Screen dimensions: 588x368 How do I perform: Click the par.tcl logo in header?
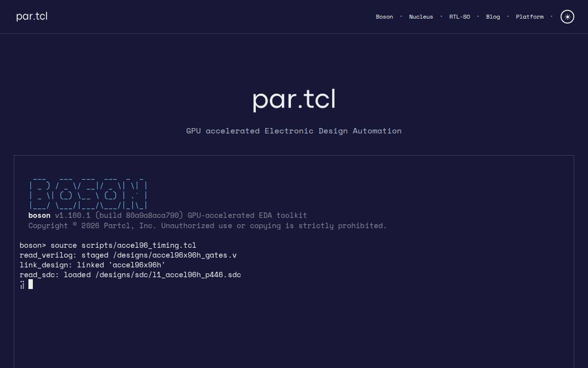point(32,17)
